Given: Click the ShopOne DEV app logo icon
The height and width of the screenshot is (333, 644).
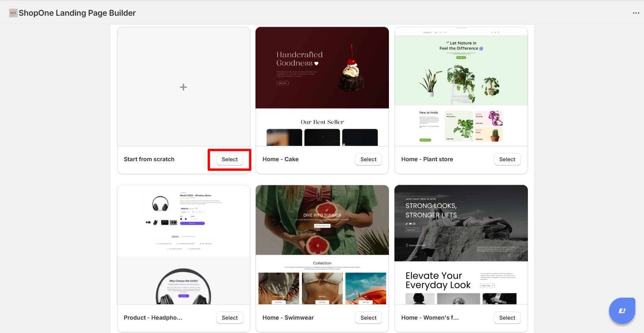Looking at the screenshot, I should tap(13, 13).
